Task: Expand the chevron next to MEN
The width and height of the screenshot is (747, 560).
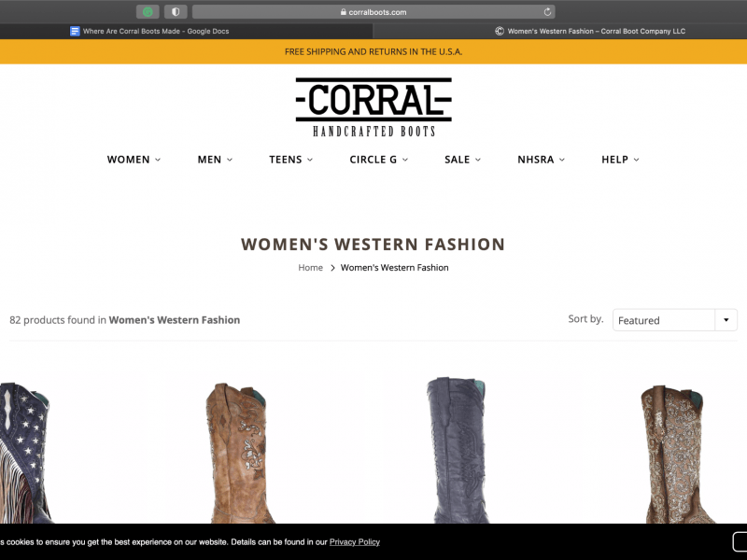Action: [x=230, y=160]
